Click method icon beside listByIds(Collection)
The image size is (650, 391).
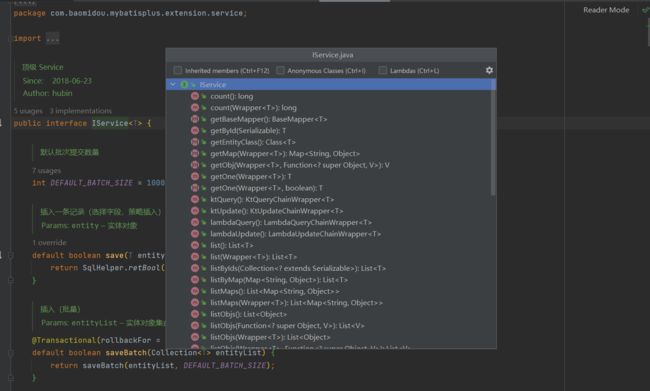(195, 268)
